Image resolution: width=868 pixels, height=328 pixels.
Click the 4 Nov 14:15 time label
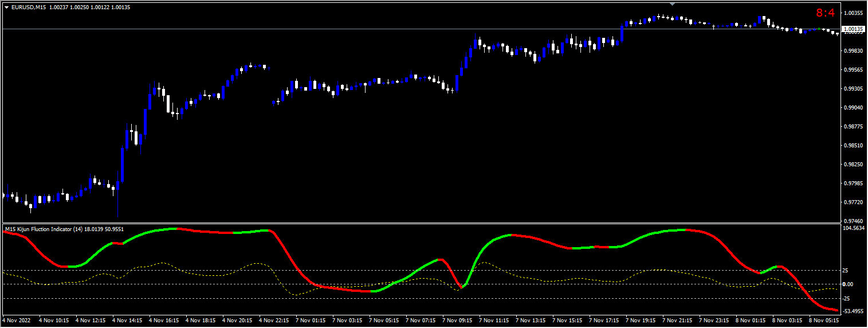coord(128,321)
